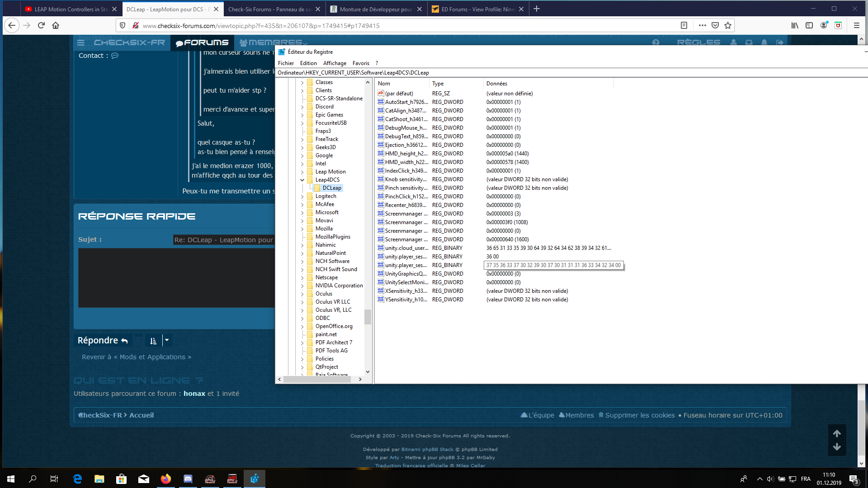Open site identity shield icon in address bar
Screen dimensions: 868x488
123,26
